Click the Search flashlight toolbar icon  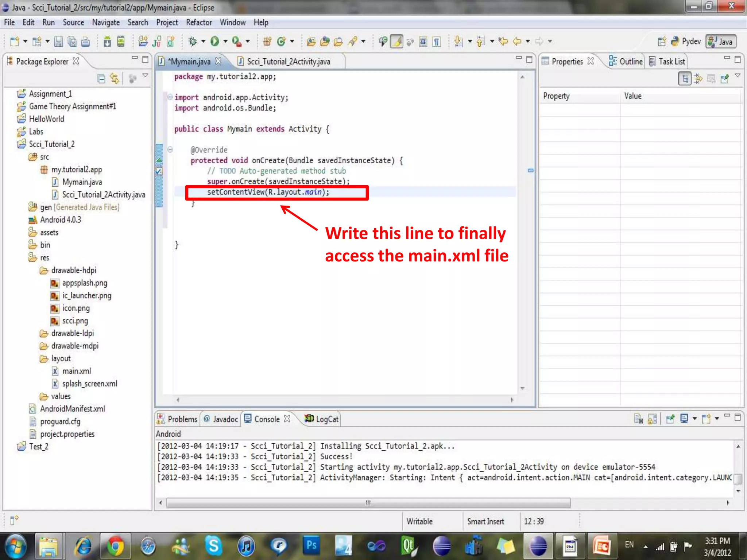(x=352, y=42)
